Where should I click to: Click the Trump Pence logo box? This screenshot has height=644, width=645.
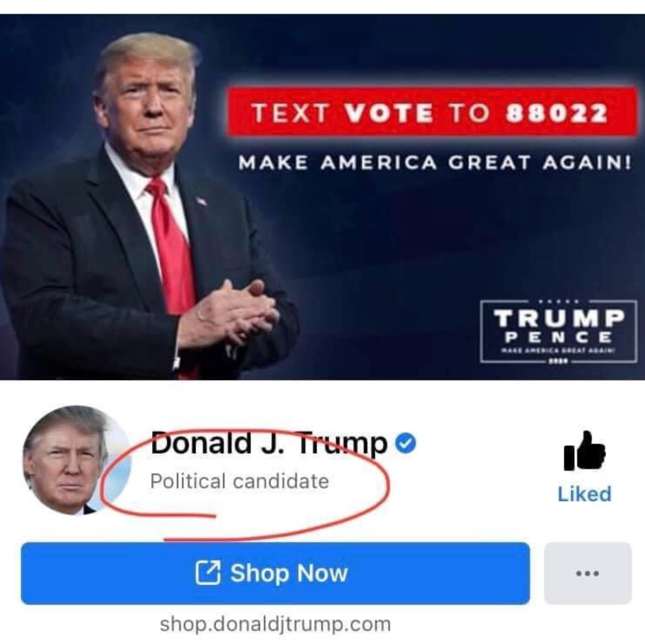click(x=558, y=332)
